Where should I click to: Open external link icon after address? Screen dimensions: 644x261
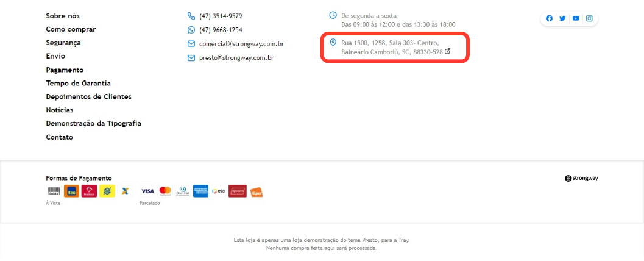[x=448, y=52]
